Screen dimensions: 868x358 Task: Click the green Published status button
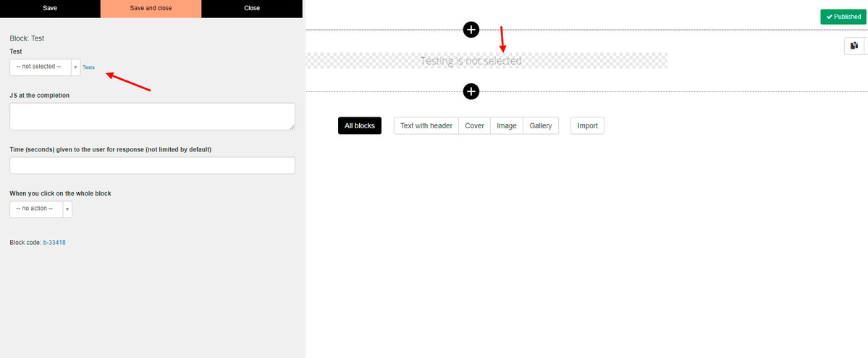tap(843, 17)
